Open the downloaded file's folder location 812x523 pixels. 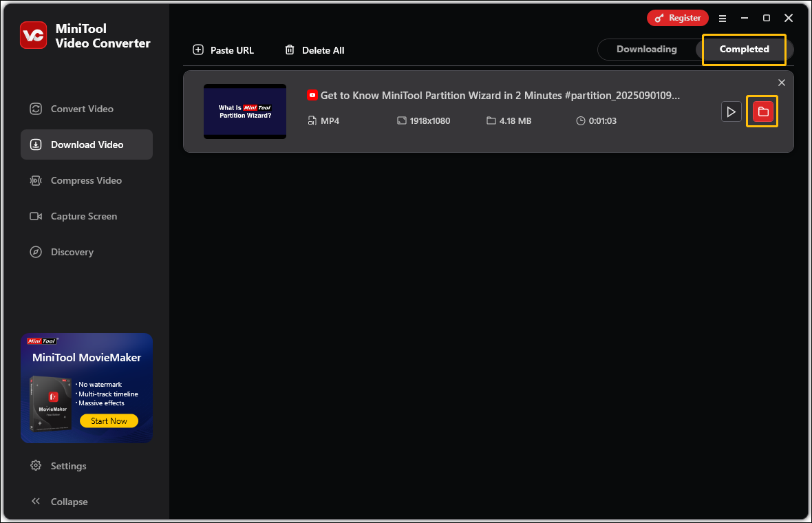(x=763, y=111)
